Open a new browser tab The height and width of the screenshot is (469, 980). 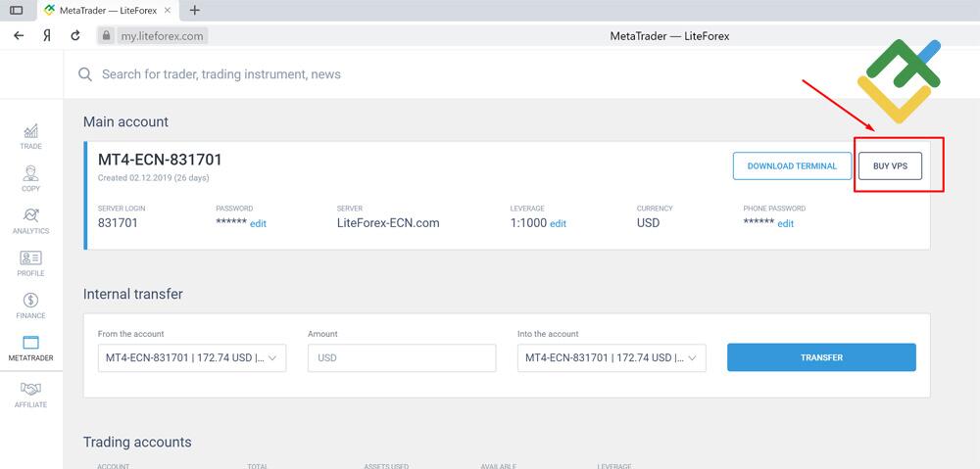[x=194, y=10]
